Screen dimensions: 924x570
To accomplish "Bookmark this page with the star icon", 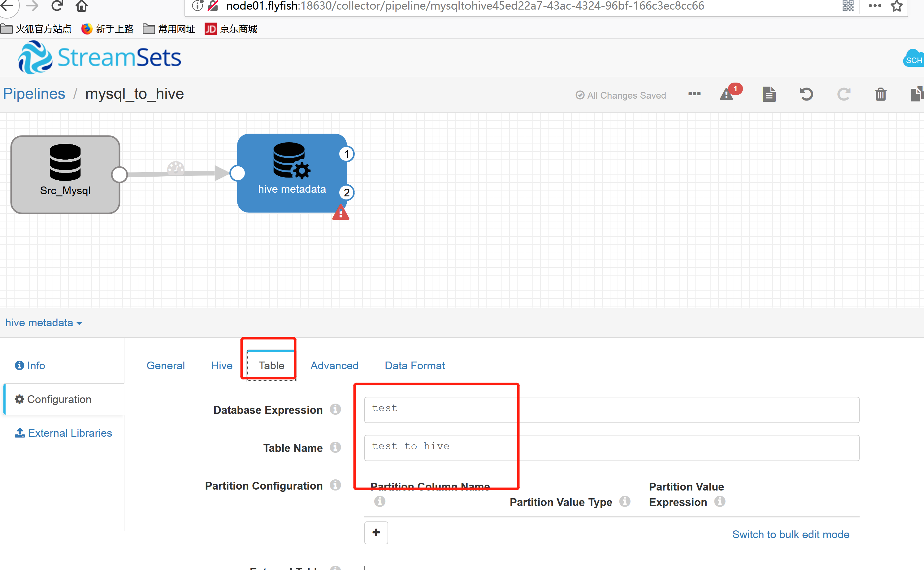I will coord(897,6).
